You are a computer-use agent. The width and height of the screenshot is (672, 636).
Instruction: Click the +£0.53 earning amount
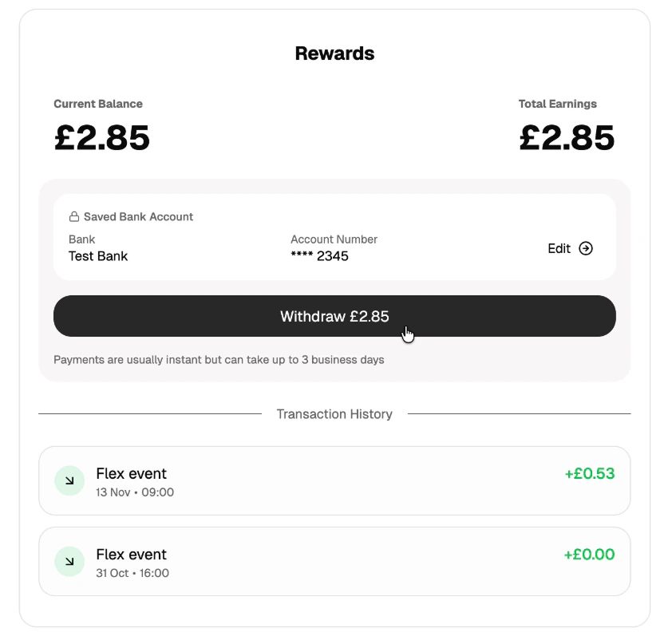point(589,473)
